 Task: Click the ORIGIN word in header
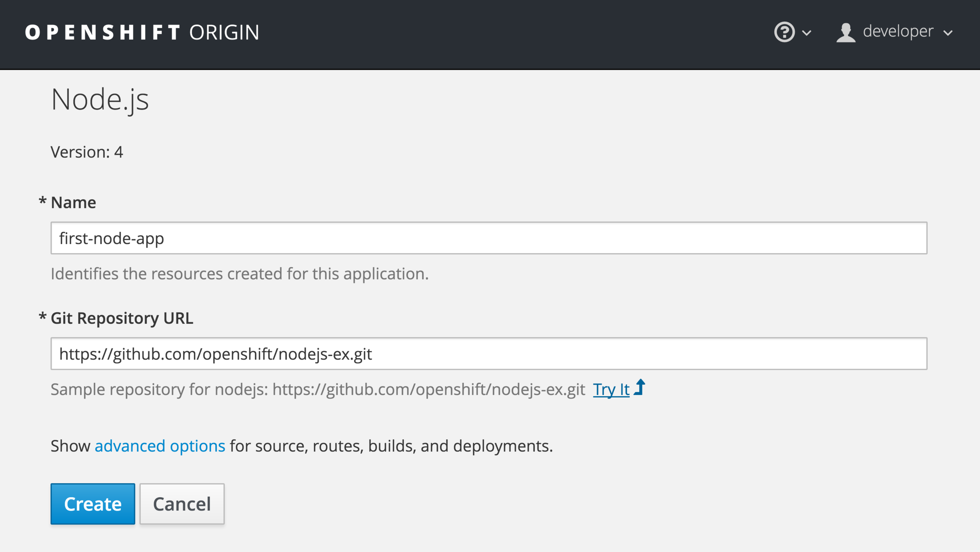(224, 32)
